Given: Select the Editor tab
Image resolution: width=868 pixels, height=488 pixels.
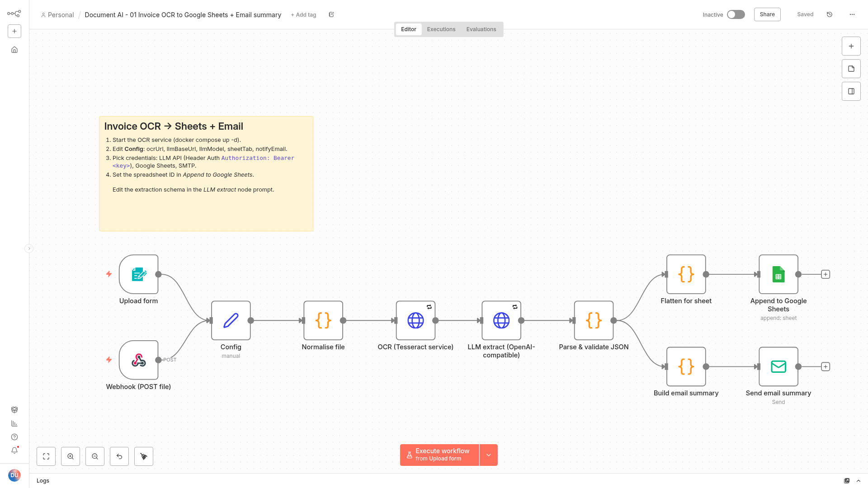Looking at the screenshot, I should 409,29.
